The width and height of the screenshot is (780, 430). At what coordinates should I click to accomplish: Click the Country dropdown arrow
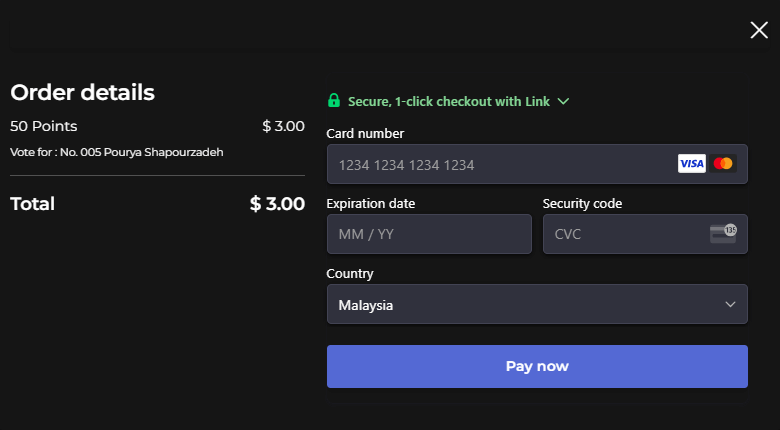point(730,304)
